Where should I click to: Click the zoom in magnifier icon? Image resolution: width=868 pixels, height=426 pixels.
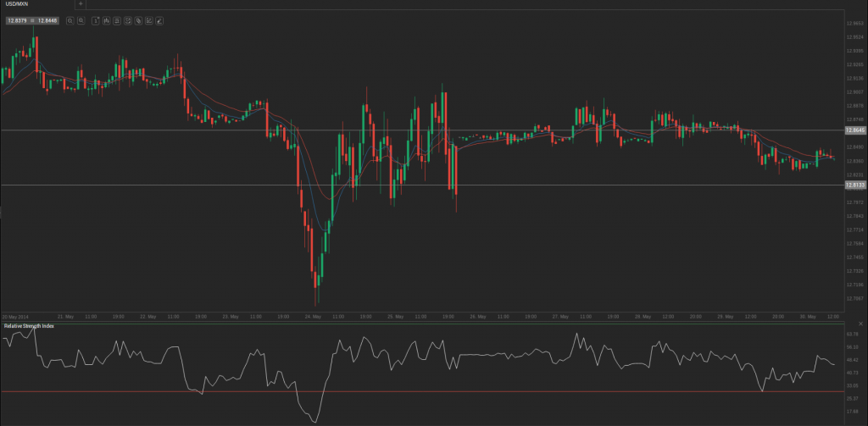coord(81,20)
